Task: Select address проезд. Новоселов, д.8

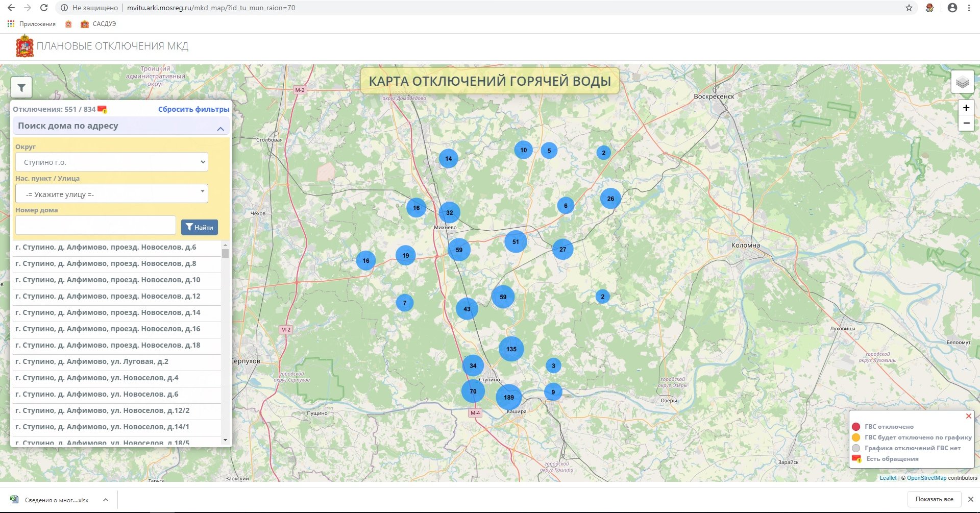Action: point(116,264)
